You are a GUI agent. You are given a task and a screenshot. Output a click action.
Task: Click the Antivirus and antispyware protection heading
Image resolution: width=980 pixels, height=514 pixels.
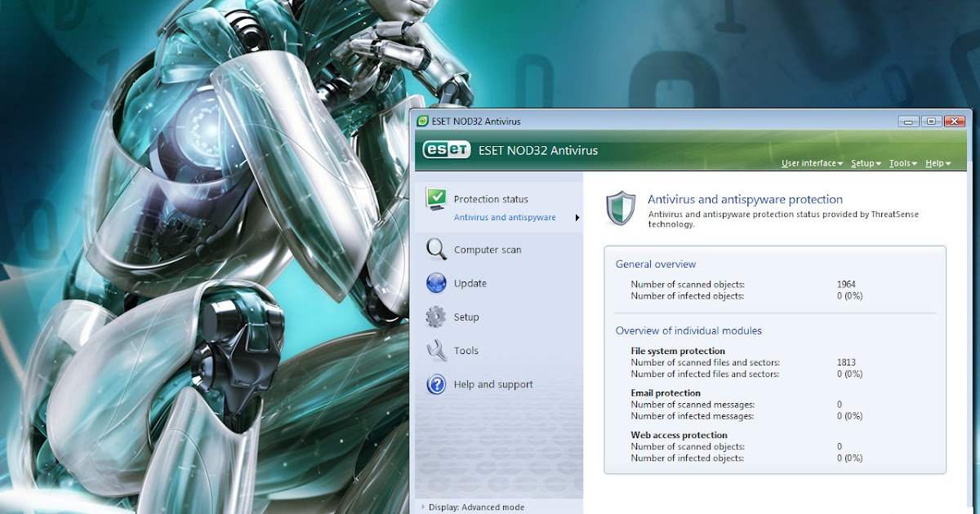(x=745, y=199)
